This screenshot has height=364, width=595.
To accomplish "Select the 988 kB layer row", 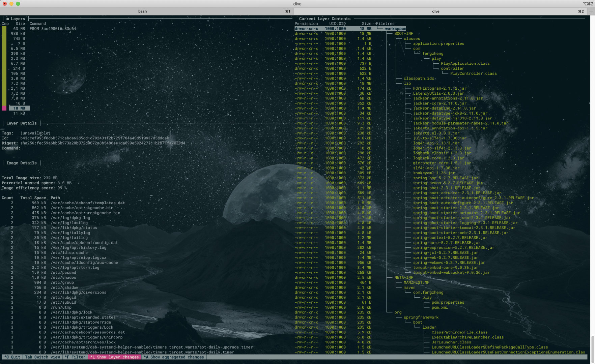I will (18, 34).
